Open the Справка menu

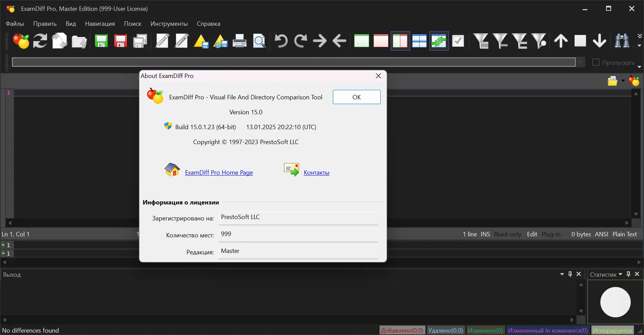(208, 24)
